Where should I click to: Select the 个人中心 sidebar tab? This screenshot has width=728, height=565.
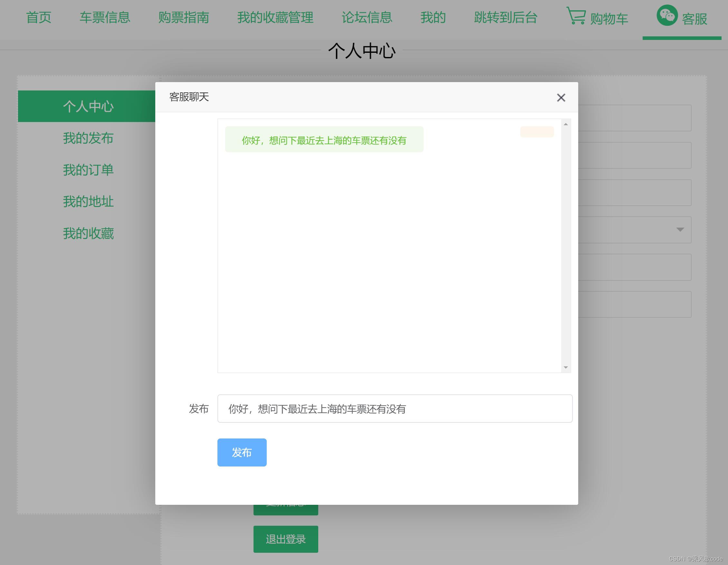(88, 106)
